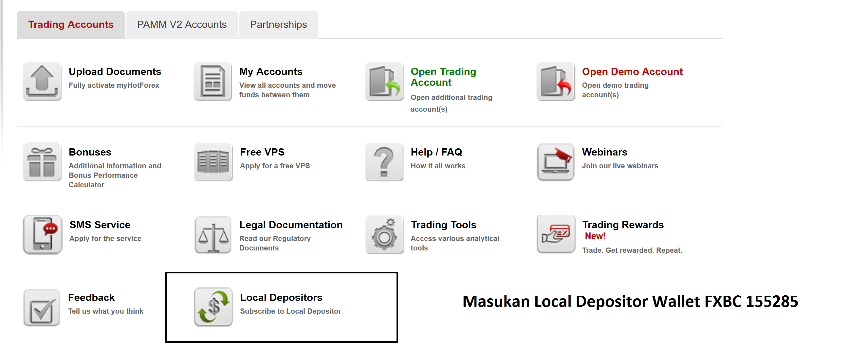This screenshot has height=350, width=868.
Task: Click the Webinars heading link
Action: click(x=604, y=152)
